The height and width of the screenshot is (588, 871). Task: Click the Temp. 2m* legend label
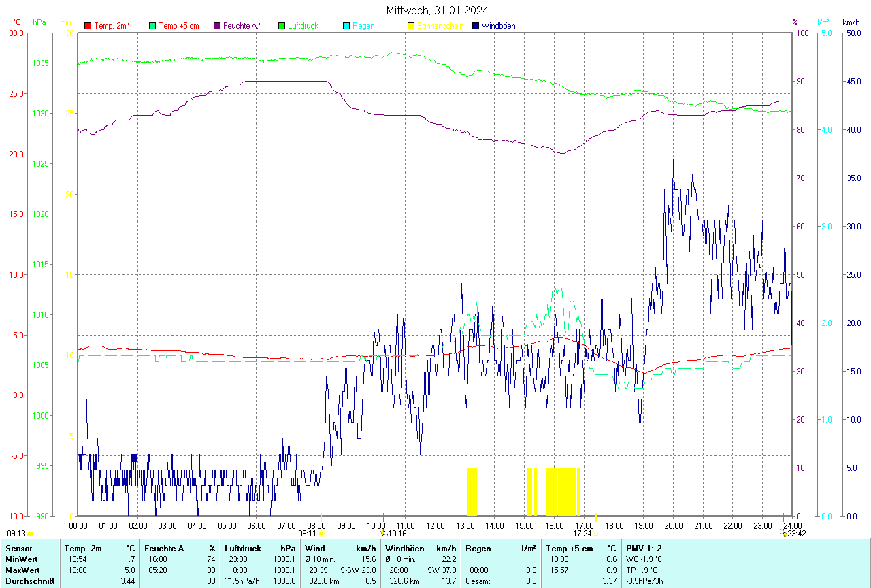[112, 26]
